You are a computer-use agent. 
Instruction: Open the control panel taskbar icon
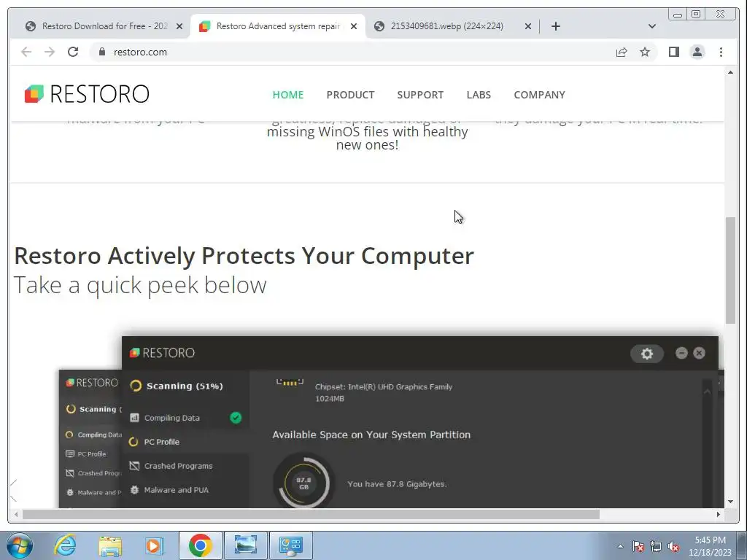click(x=290, y=545)
